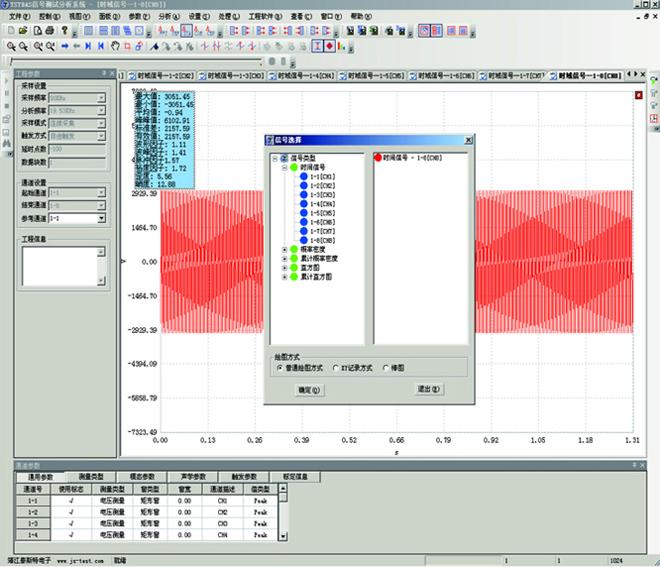Choose the 棒图 radio option
Image resolution: width=660 pixels, height=567 pixels.
(x=386, y=368)
